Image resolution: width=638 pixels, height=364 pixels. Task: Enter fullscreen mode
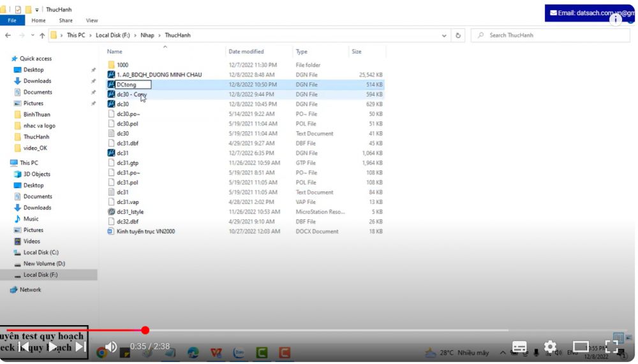611,347
